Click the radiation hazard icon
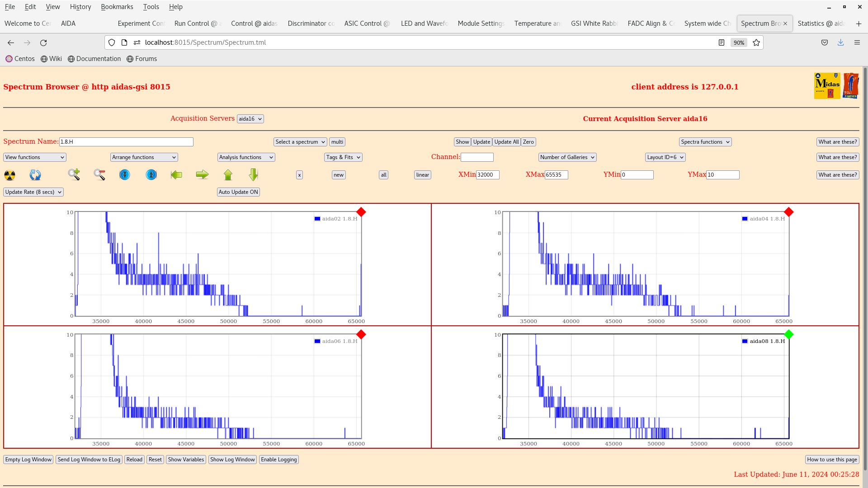The image size is (868, 488). tap(9, 175)
